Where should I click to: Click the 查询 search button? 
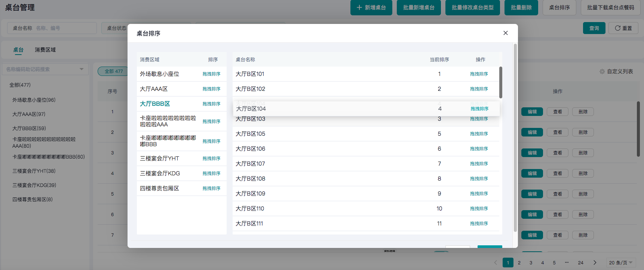(x=594, y=28)
